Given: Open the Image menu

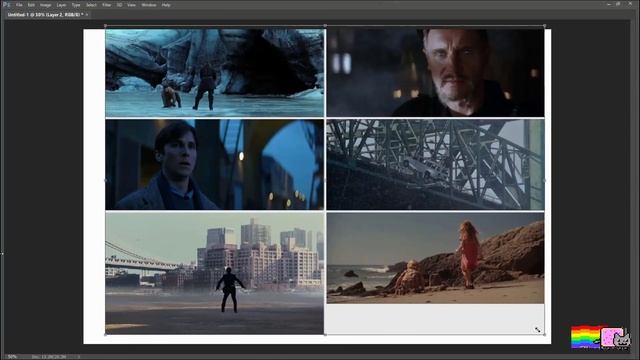Looking at the screenshot, I should 45,5.
